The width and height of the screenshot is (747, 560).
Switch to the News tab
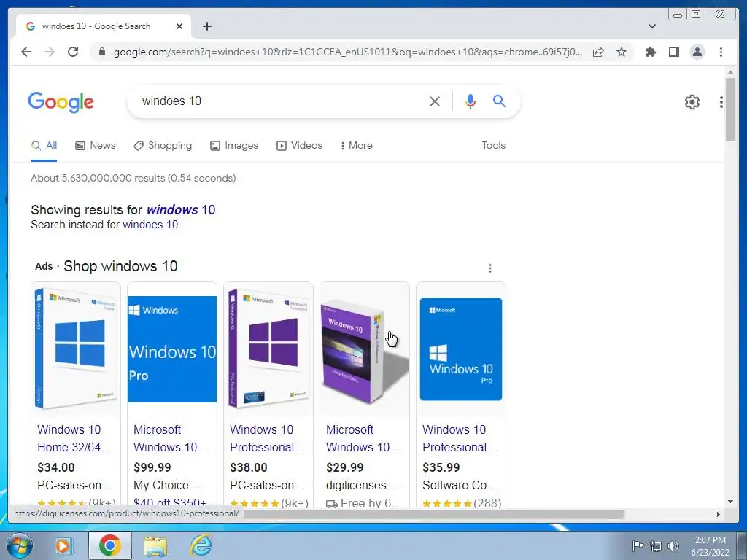click(x=96, y=145)
